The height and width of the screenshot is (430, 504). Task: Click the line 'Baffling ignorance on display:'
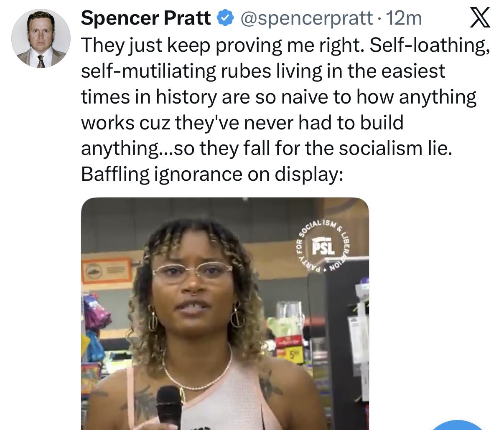coord(212,174)
